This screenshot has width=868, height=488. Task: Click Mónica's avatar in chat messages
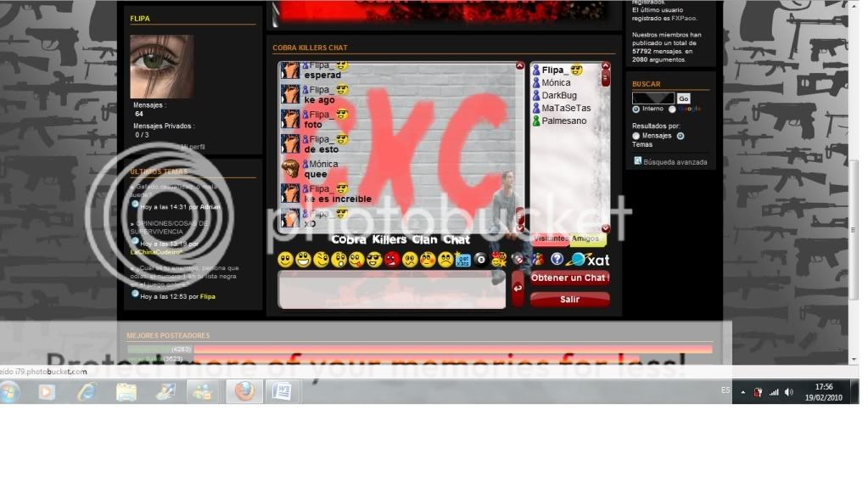290,168
